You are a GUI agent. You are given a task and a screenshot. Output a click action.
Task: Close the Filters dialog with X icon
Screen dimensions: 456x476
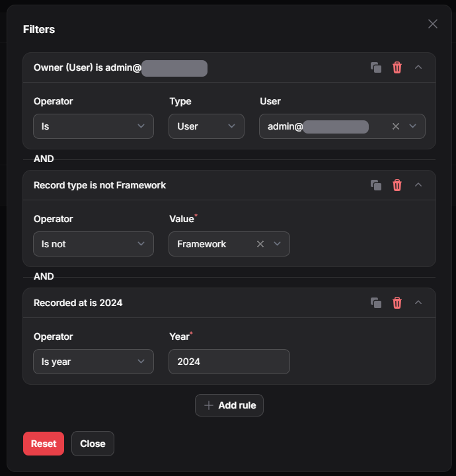[x=433, y=24]
